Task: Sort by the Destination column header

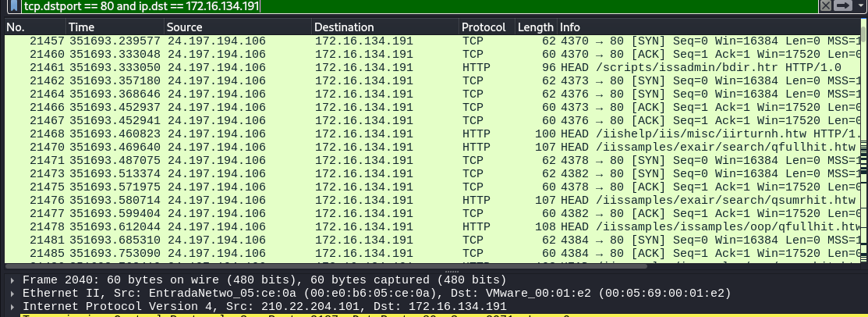Action: (x=385, y=27)
